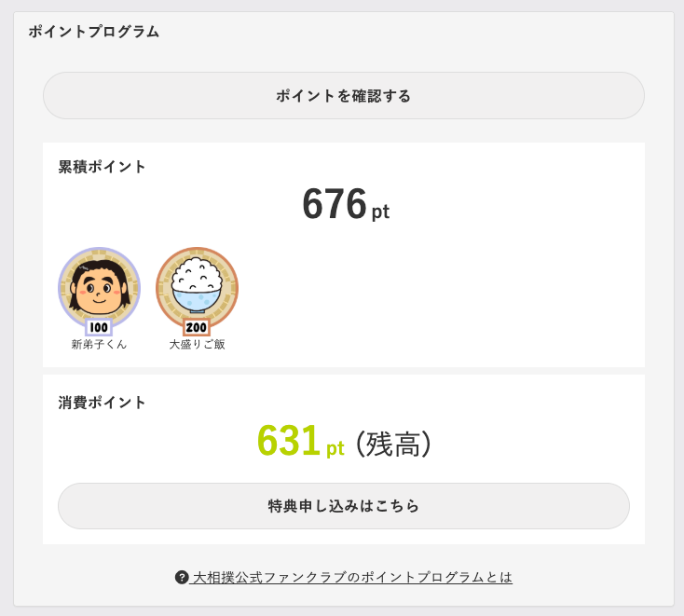Viewport: 684px width, 616px height.
Task: Click the green 631 pt balance value
Action: pos(301,441)
